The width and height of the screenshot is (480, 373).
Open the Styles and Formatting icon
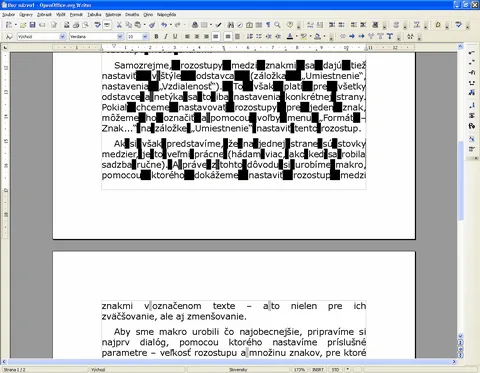(9, 36)
